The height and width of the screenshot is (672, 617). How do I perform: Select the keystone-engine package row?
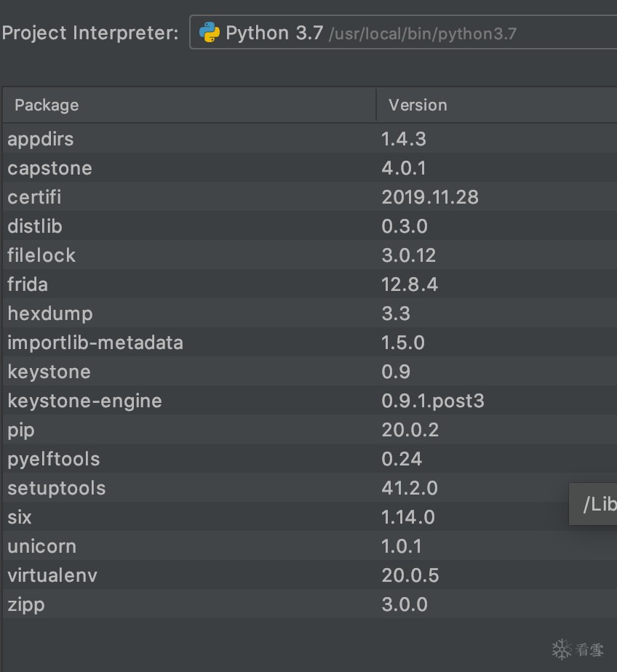[85, 401]
